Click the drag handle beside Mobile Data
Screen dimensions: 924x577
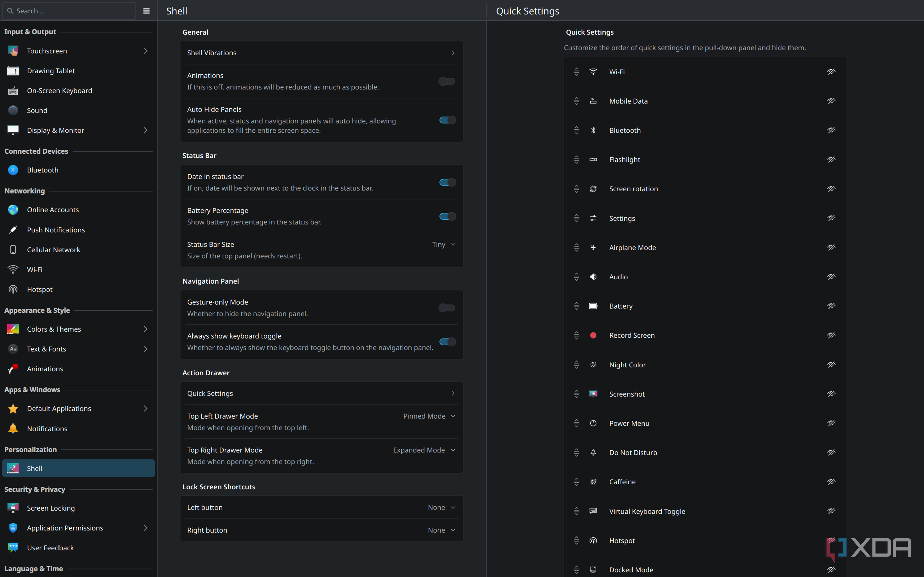coord(577,101)
